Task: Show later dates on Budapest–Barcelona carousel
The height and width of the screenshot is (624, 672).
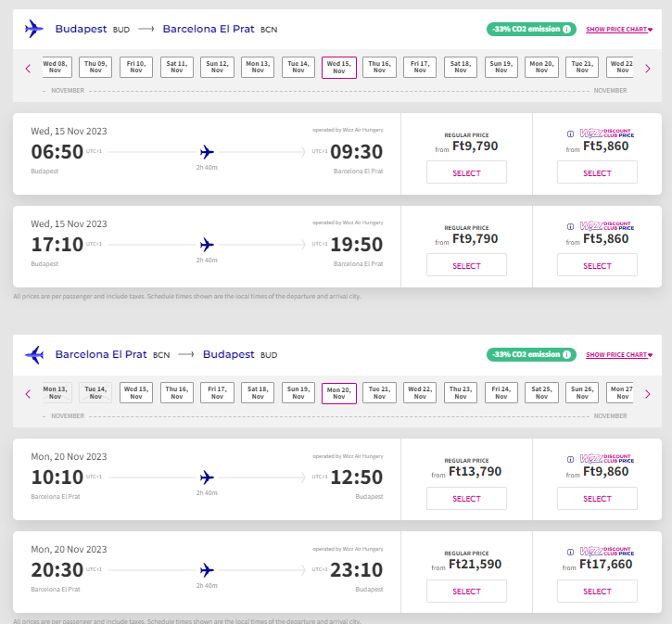Action: pyautogui.click(x=648, y=69)
